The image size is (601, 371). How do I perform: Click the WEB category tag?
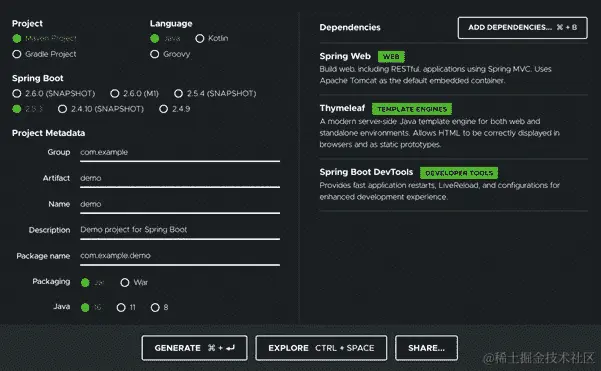click(x=391, y=57)
